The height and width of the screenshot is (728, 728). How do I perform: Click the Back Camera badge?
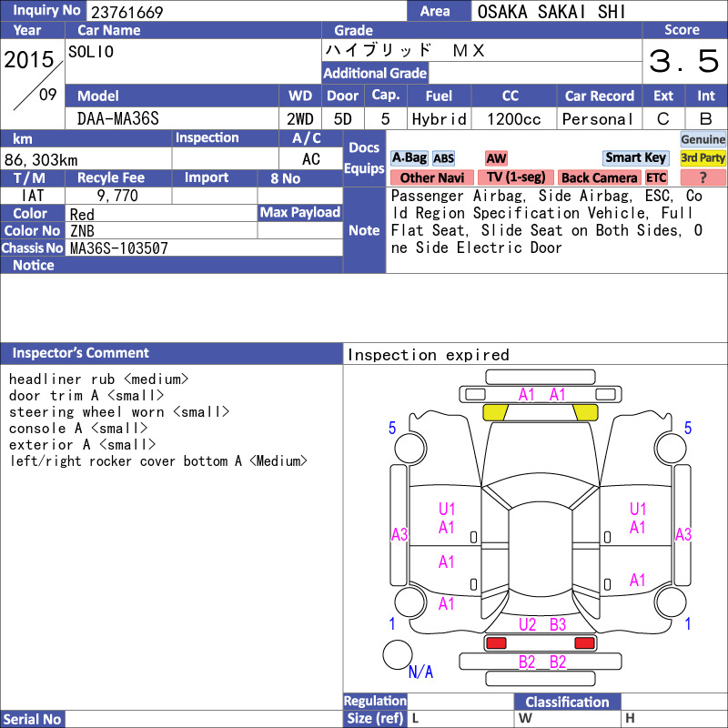(599, 177)
